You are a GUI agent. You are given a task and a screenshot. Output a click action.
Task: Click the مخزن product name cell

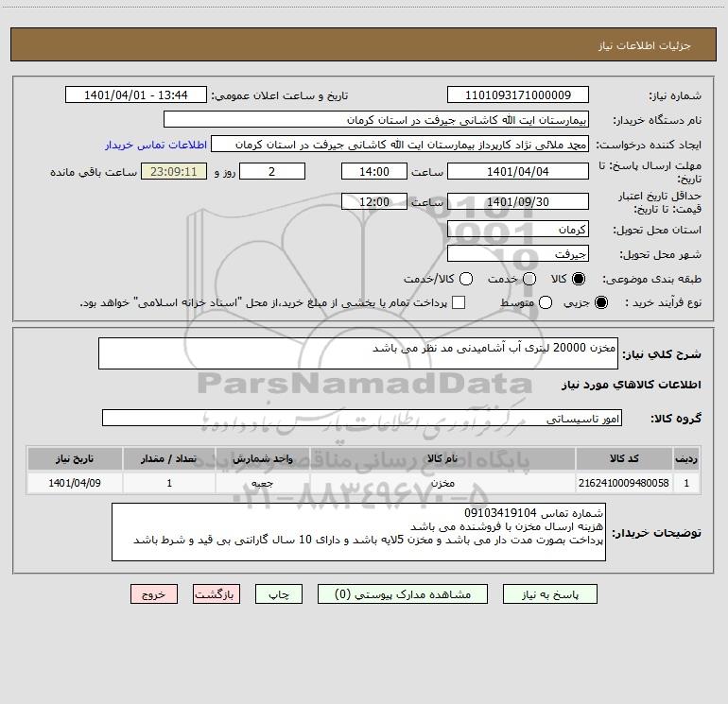(442, 483)
